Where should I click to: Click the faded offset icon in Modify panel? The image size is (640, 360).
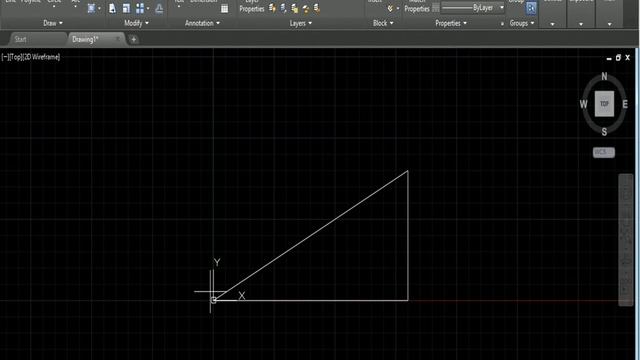coord(159,9)
